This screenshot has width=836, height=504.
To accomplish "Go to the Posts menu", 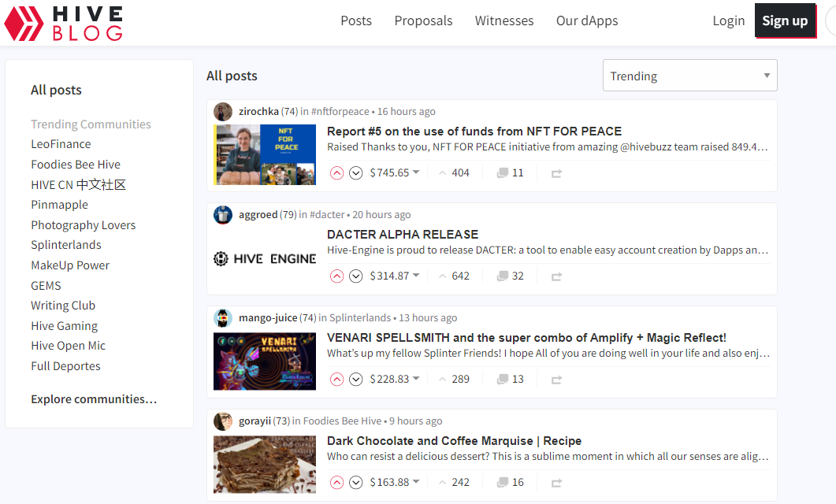I will (356, 20).
